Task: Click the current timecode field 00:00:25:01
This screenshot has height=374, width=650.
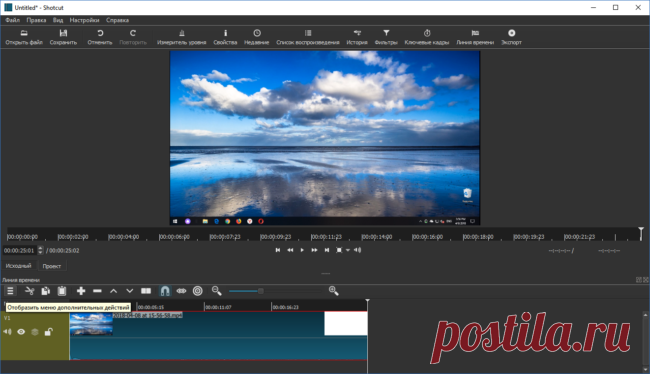Action: pyautogui.click(x=19, y=250)
